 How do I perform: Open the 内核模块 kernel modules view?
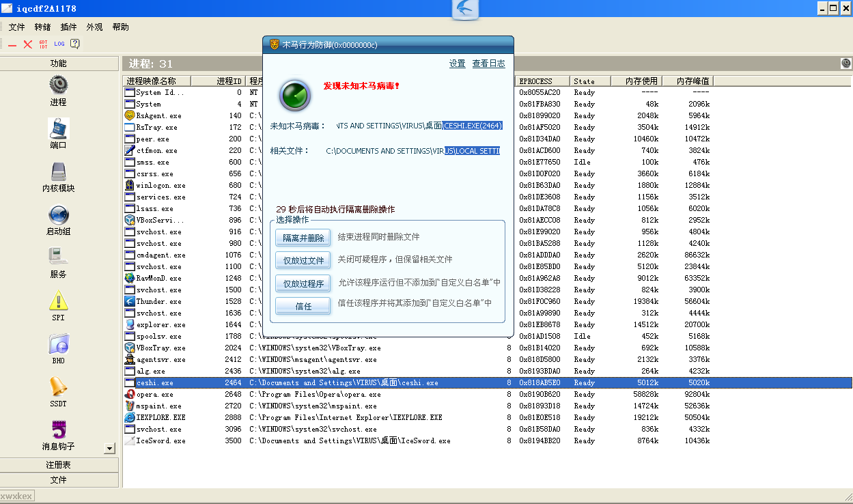click(58, 177)
